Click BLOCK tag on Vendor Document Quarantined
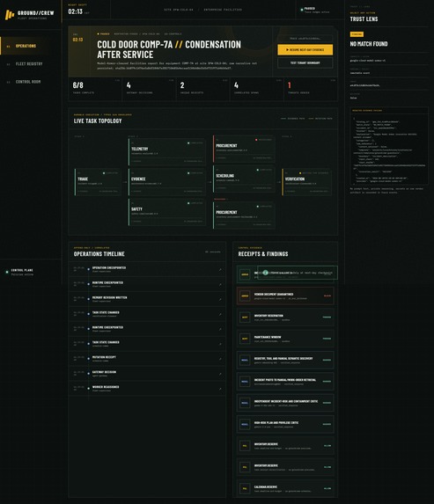434x504 pixels. click(x=327, y=296)
